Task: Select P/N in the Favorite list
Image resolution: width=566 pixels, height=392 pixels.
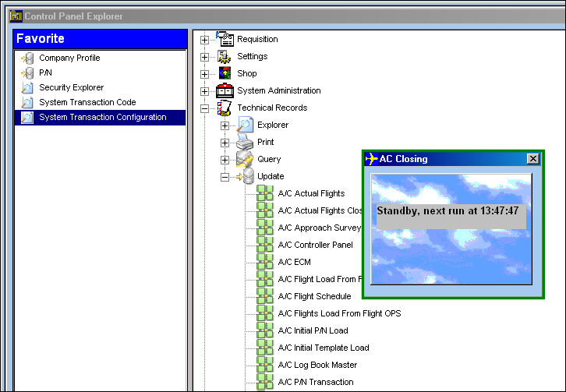Action: pyautogui.click(x=45, y=72)
